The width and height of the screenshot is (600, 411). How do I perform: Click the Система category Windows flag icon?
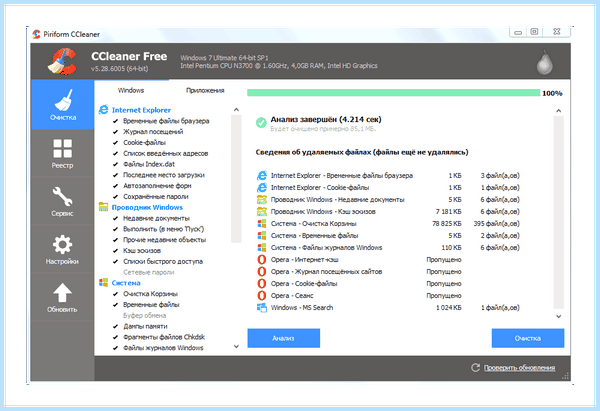(x=103, y=282)
